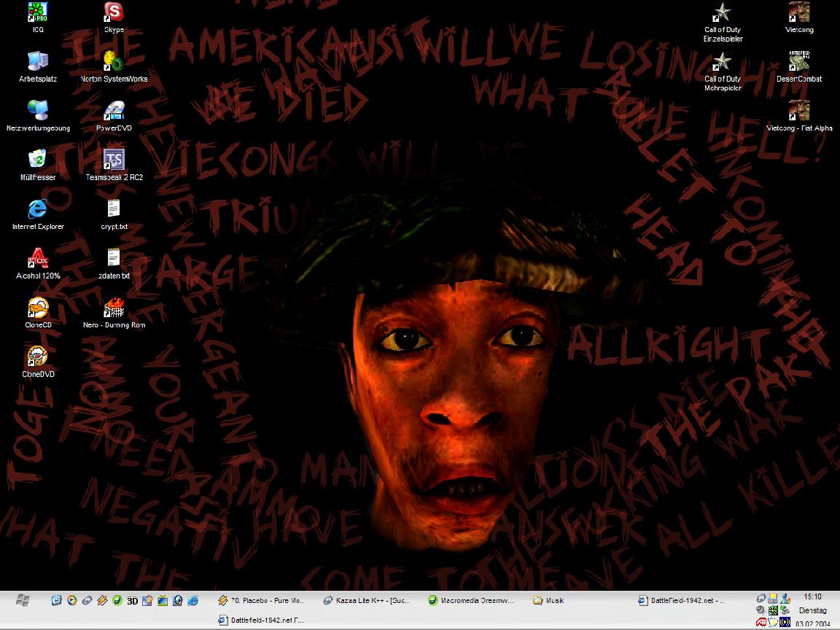Click the Müllfresser recycle bin icon
This screenshot has width=840, height=630.
tap(38, 159)
